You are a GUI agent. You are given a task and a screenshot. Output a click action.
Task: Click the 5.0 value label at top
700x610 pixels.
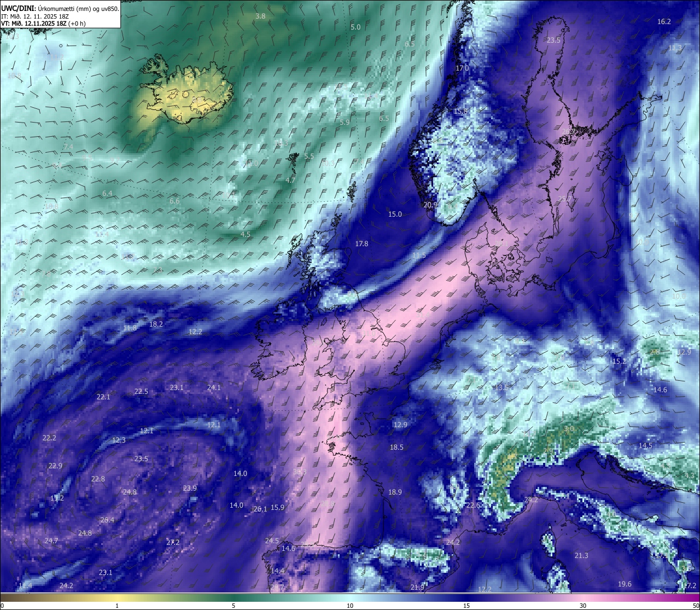click(355, 27)
